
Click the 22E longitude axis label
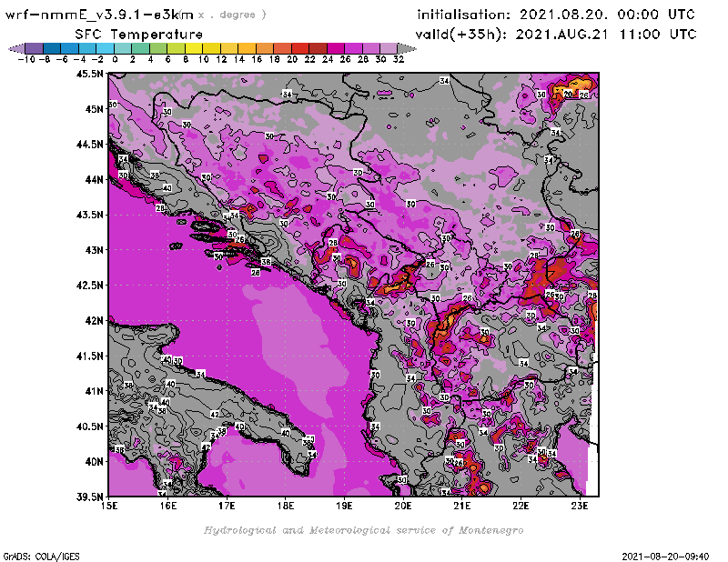pyautogui.click(x=521, y=506)
